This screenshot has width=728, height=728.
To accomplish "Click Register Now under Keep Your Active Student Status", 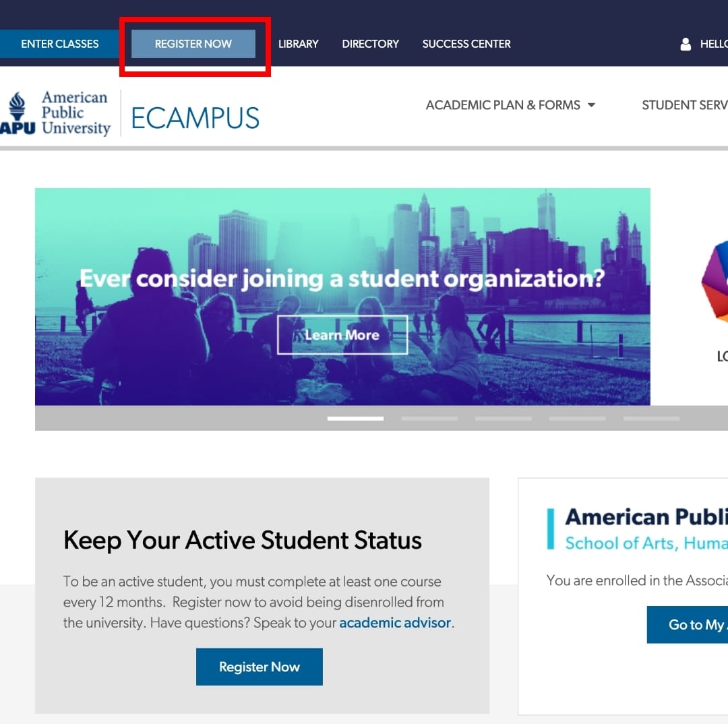I will [260, 667].
